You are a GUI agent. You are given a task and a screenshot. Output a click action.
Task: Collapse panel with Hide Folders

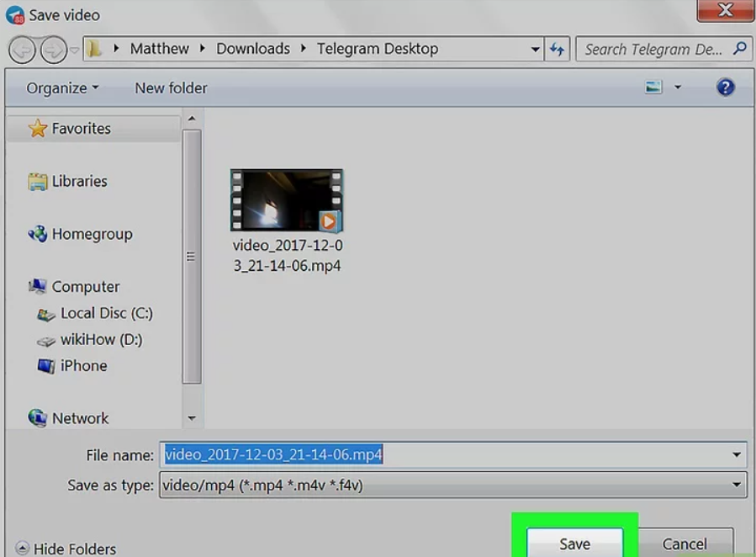pyautogui.click(x=66, y=549)
